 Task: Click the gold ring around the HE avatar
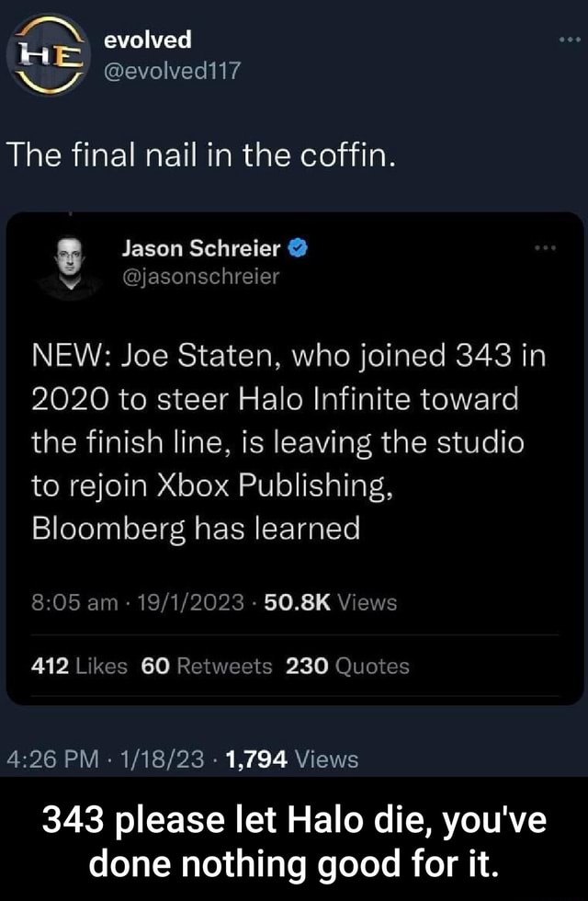pos(46,20)
